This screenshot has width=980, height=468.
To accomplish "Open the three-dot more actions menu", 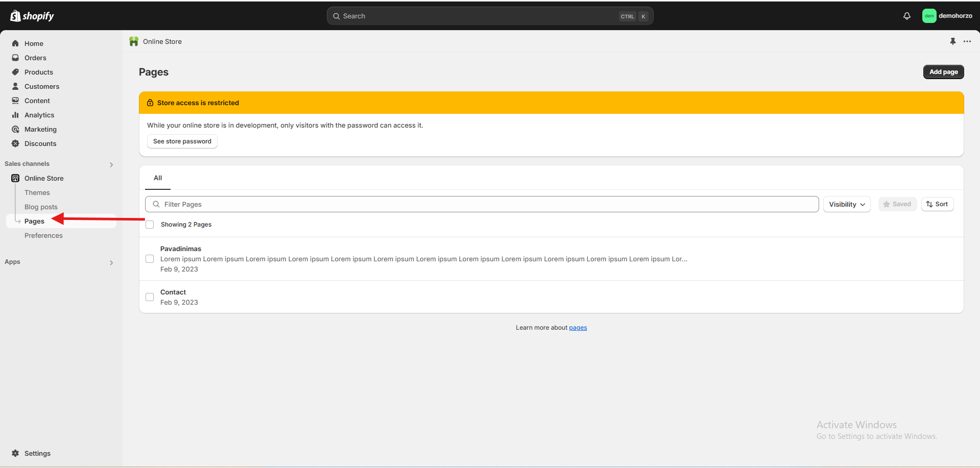I will point(967,41).
